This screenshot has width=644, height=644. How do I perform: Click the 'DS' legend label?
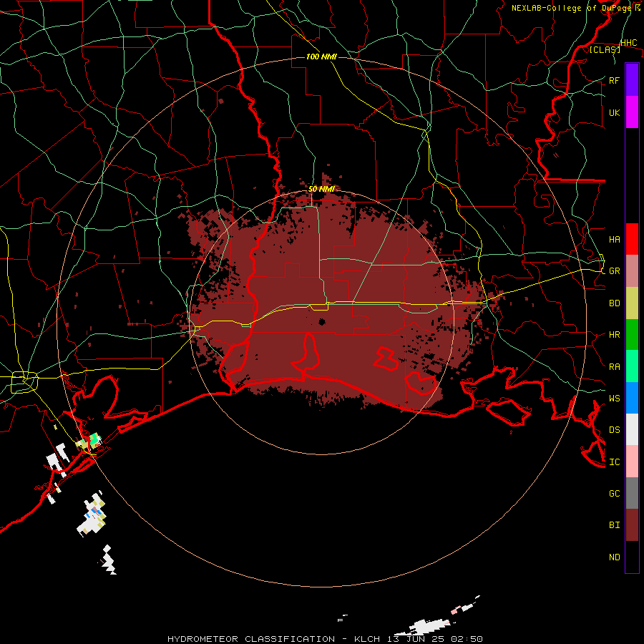click(614, 430)
